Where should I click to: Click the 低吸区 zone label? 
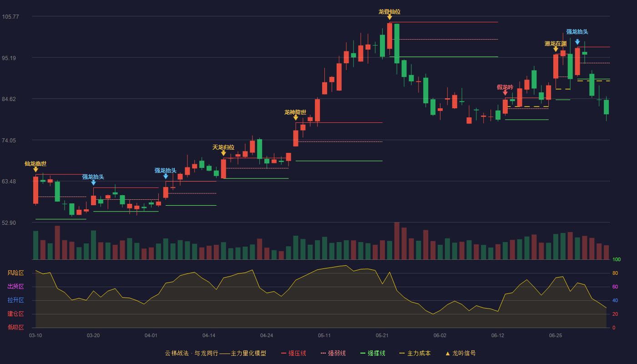[x=15, y=327]
